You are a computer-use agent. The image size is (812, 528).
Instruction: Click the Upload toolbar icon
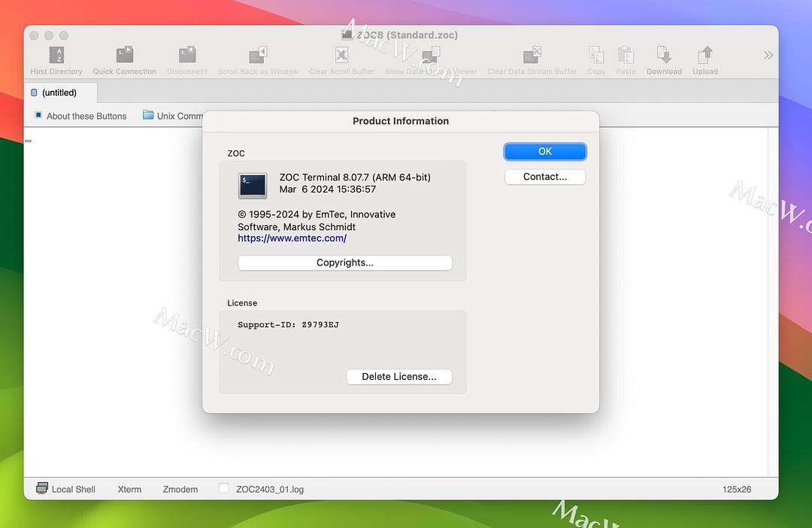pyautogui.click(x=705, y=56)
